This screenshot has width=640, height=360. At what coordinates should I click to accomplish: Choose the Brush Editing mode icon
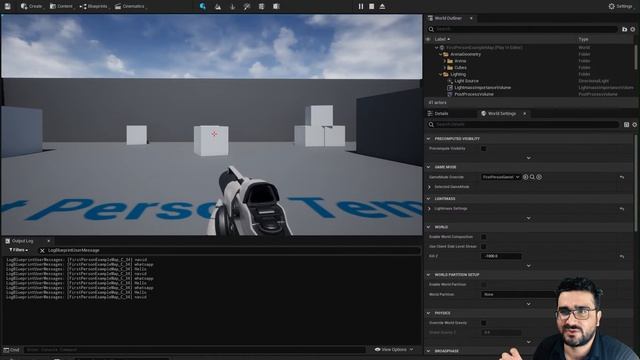click(276, 6)
